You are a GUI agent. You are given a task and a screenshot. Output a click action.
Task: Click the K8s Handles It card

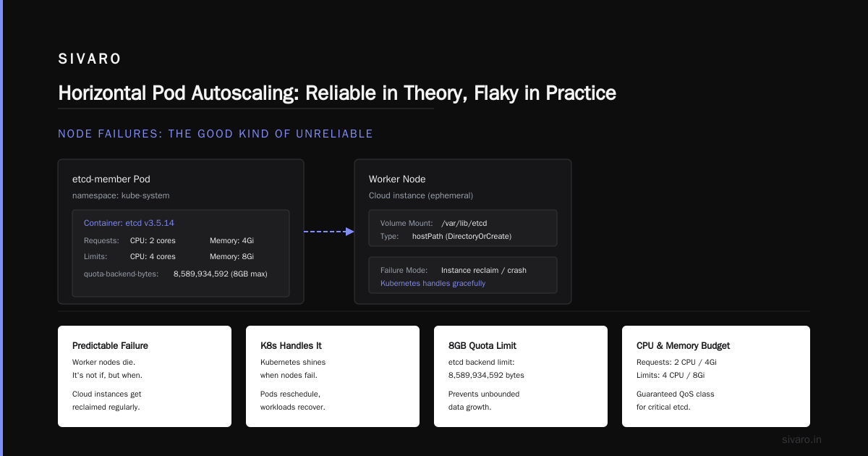(x=333, y=376)
